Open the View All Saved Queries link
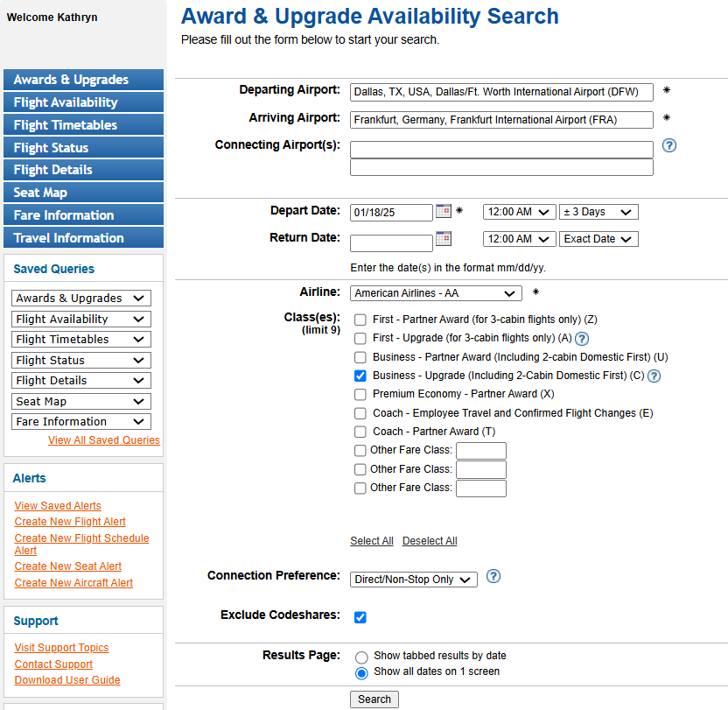The height and width of the screenshot is (710, 728). pos(103,439)
